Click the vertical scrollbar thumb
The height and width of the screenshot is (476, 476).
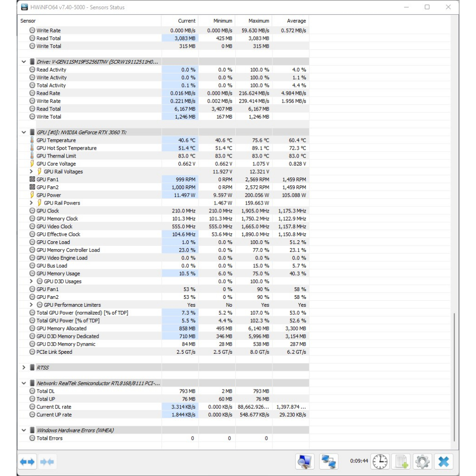coord(454,377)
